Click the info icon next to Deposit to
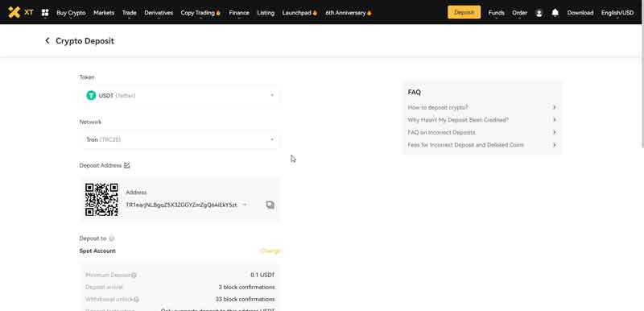This screenshot has height=311, width=644. [x=111, y=238]
